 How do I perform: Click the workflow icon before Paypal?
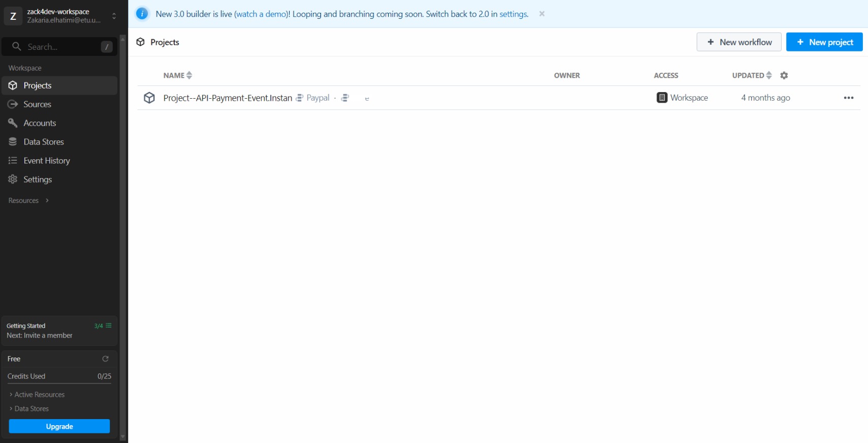pyautogui.click(x=300, y=98)
